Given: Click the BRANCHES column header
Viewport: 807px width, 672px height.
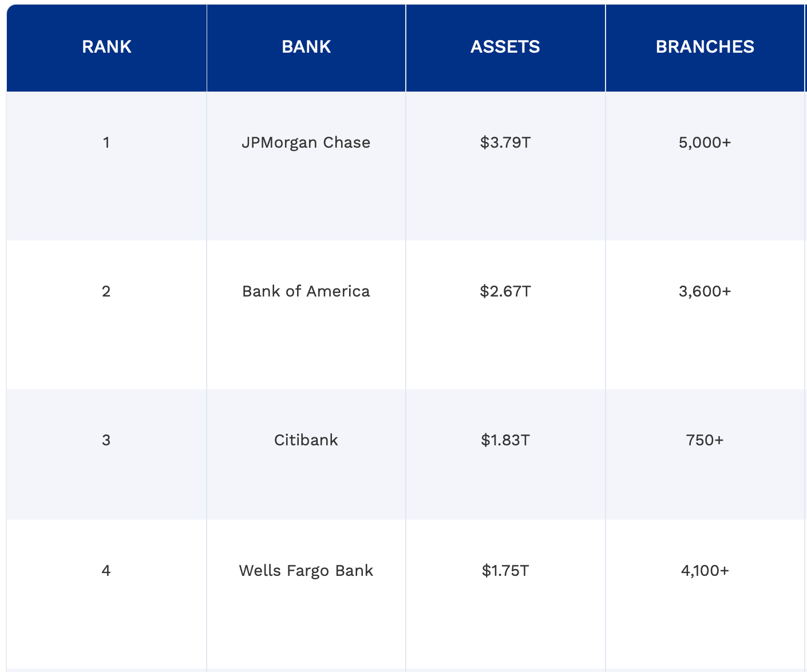Looking at the screenshot, I should click(705, 46).
